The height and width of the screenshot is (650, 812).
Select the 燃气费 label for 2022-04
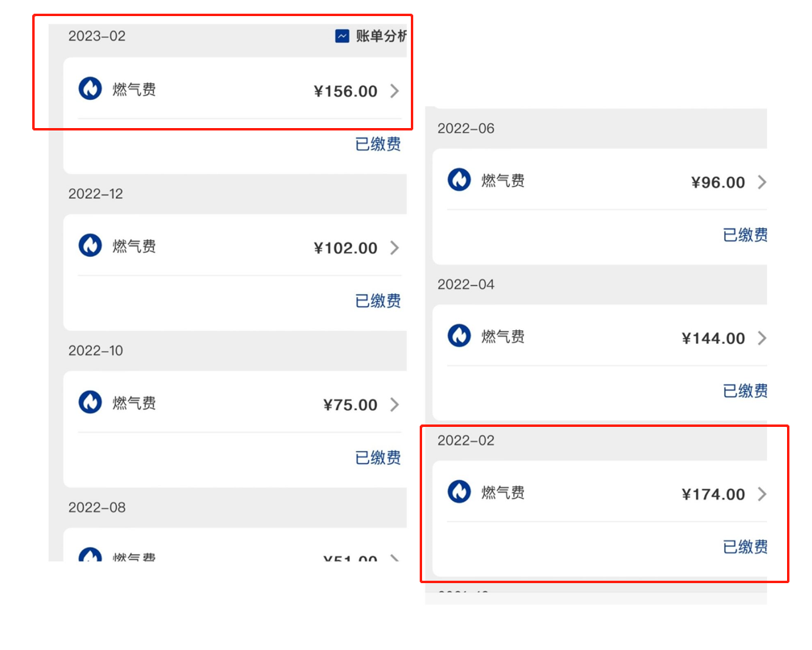coord(503,337)
